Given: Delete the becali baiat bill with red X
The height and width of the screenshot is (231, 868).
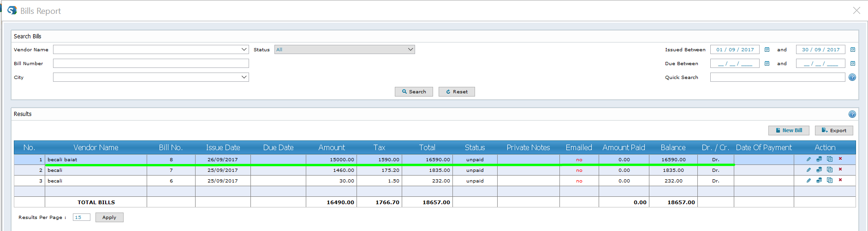Looking at the screenshot, I should pos(840,159).
